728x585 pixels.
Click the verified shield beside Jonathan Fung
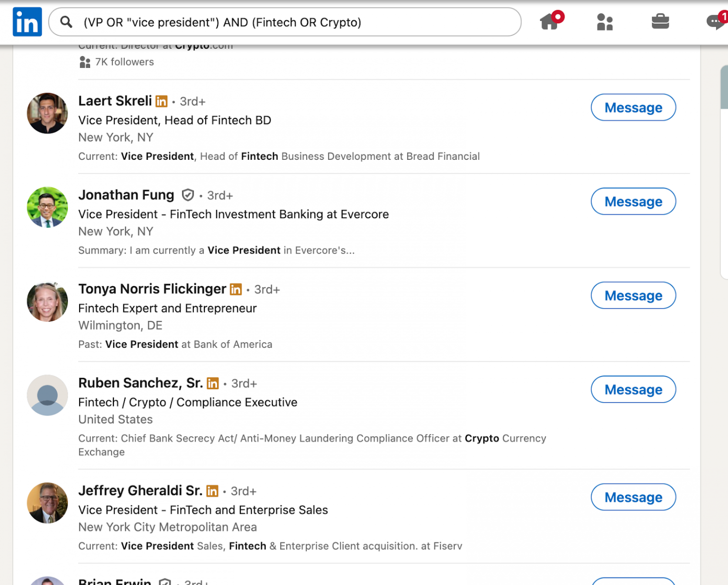[188, 195]
